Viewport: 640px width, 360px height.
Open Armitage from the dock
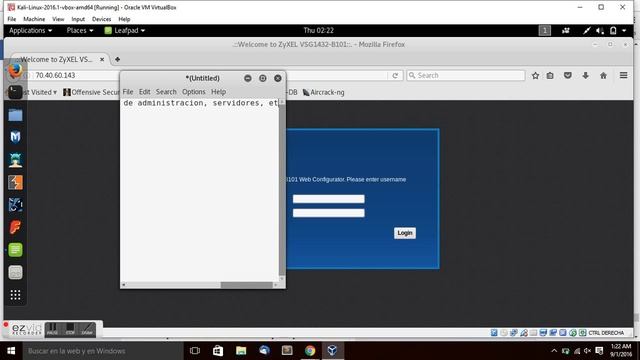[x=15, y=160]
